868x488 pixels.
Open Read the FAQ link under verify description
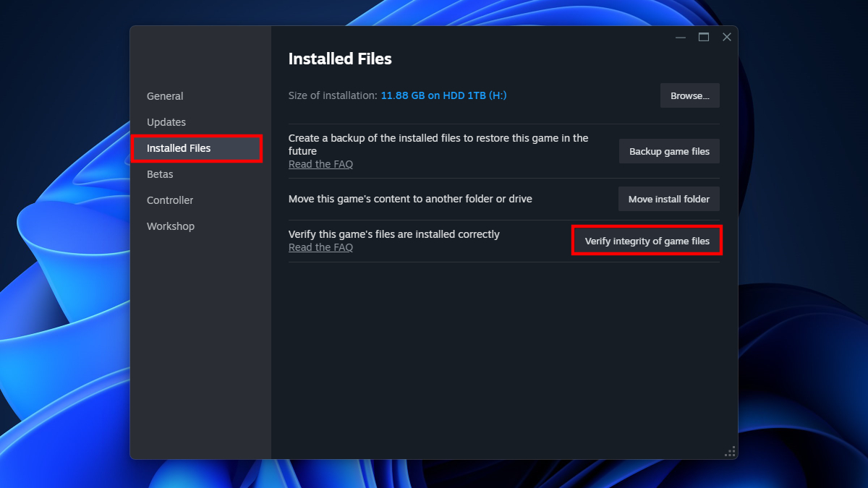tap(320, 247)
